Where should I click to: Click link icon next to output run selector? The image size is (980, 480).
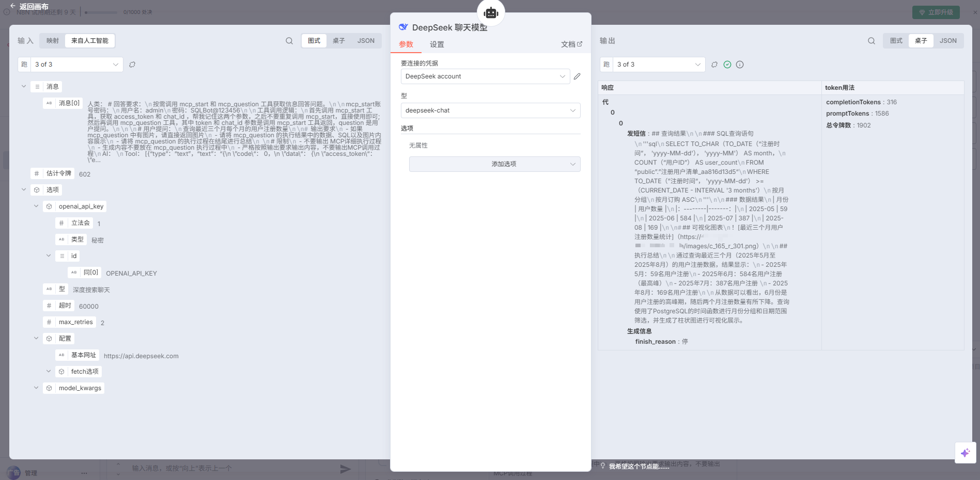pyautogui.click(x=714, y=65)
